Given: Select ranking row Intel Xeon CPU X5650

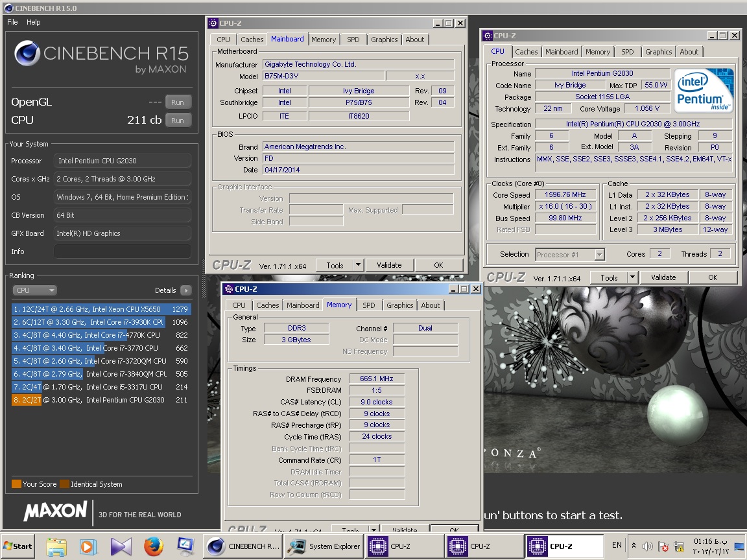Looking at the screenshot, I should (101, 309).
